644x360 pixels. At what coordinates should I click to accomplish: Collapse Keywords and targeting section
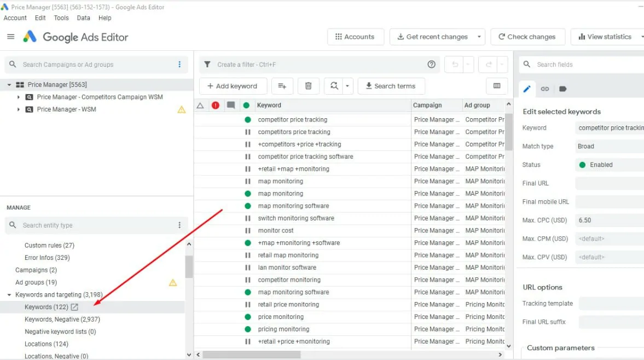(9, 295)
